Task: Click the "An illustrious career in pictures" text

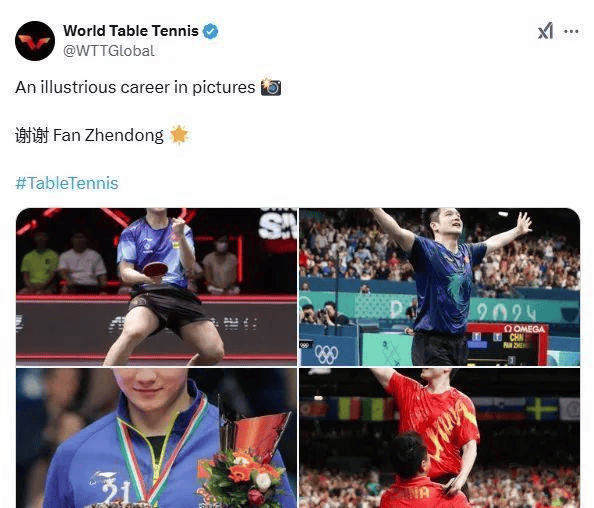Action: (135, 88)
